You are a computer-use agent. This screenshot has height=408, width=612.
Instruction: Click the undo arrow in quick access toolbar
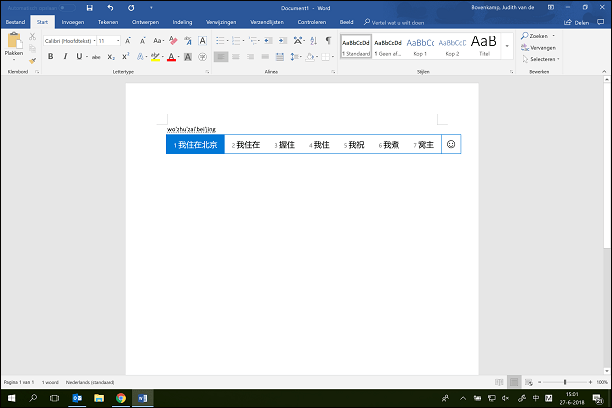point(109,8)
